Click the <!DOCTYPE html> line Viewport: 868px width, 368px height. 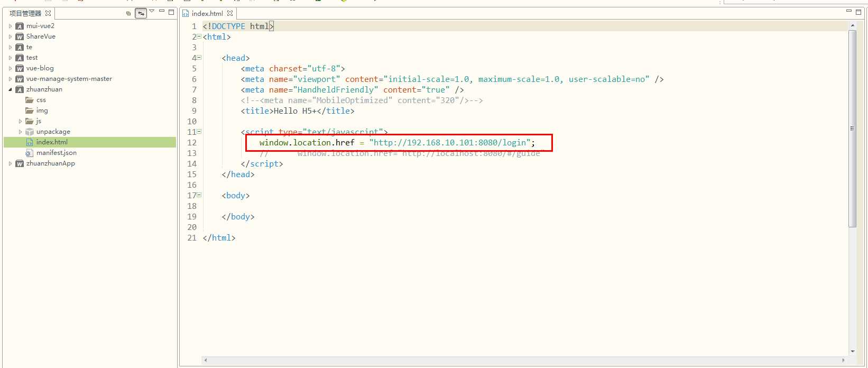click(238, 26)
